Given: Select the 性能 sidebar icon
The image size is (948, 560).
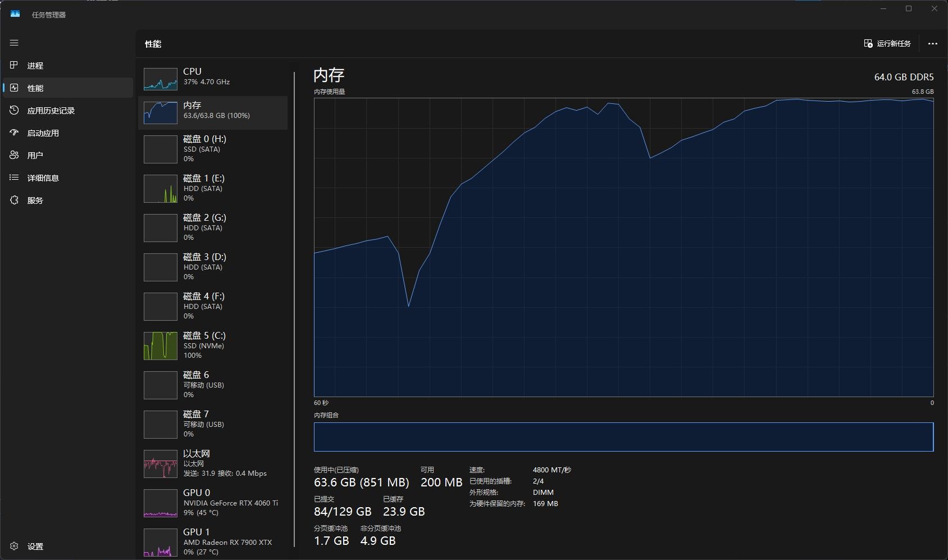Looking at the screenshot, I should [14, 88].
